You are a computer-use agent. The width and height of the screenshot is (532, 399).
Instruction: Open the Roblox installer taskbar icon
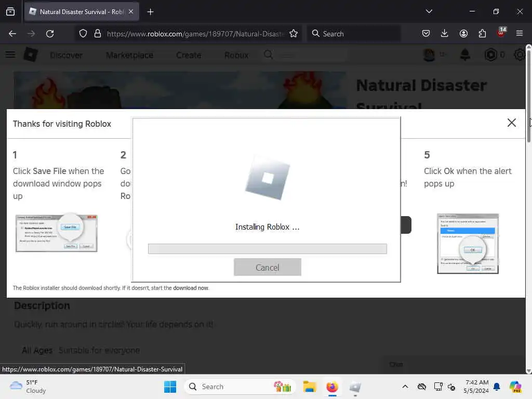pyautogui.click(x=355, y=387)
